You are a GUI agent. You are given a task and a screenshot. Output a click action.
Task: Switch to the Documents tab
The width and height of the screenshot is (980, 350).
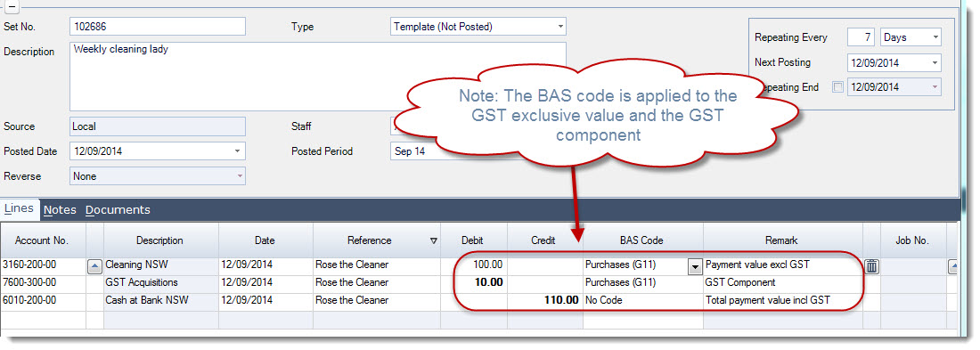118,210
